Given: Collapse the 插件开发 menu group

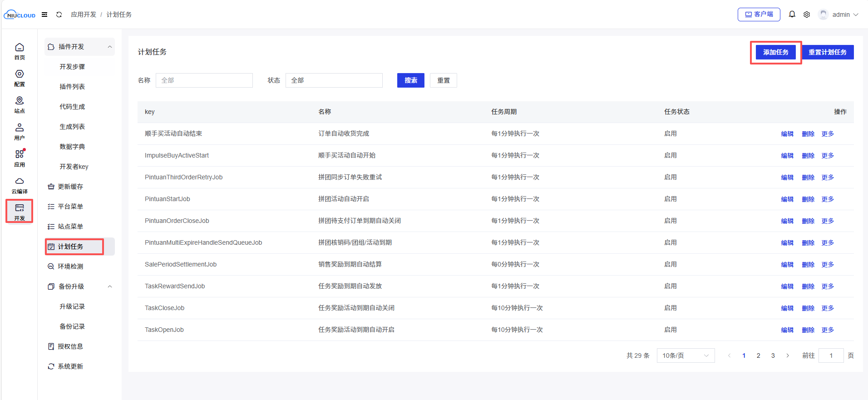Looking at the screenshot, I should click(x=109, y=47).
